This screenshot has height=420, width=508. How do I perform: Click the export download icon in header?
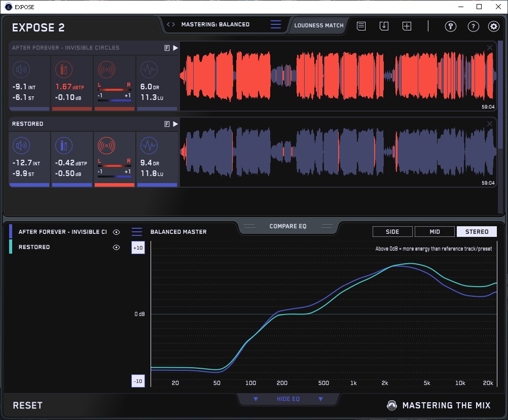tap(384, 26)
